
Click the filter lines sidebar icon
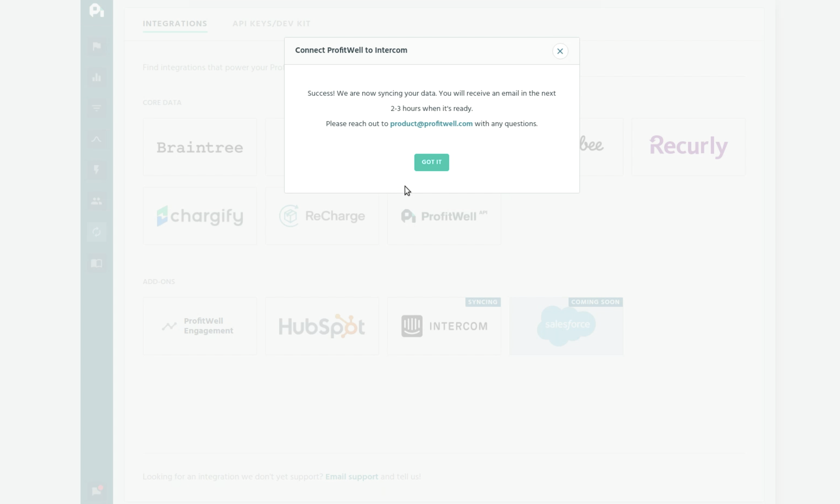tap(97, 108)
